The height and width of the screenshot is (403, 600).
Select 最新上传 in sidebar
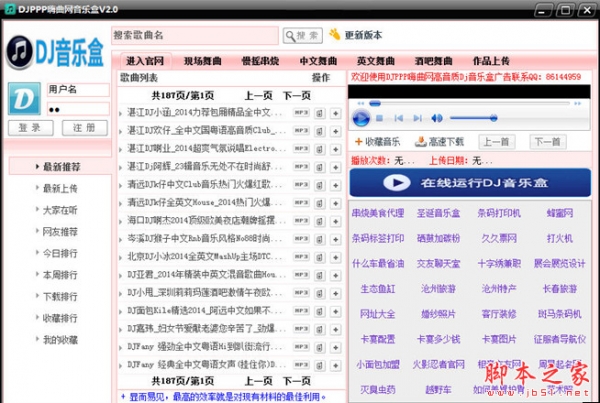(x=60, y=188)
